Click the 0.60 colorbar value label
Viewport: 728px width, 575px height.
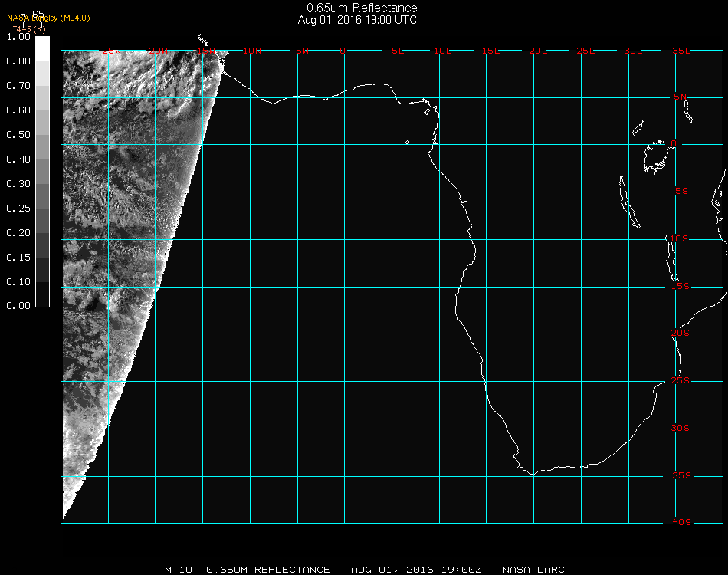click(18, 110)
